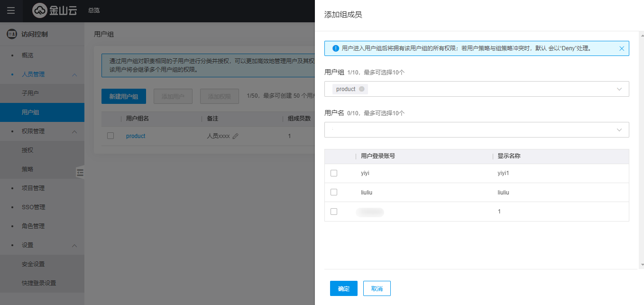This screenshot has width=644, height=305.
Task: Close the blue info notice banner
Action: pos(622,48)
